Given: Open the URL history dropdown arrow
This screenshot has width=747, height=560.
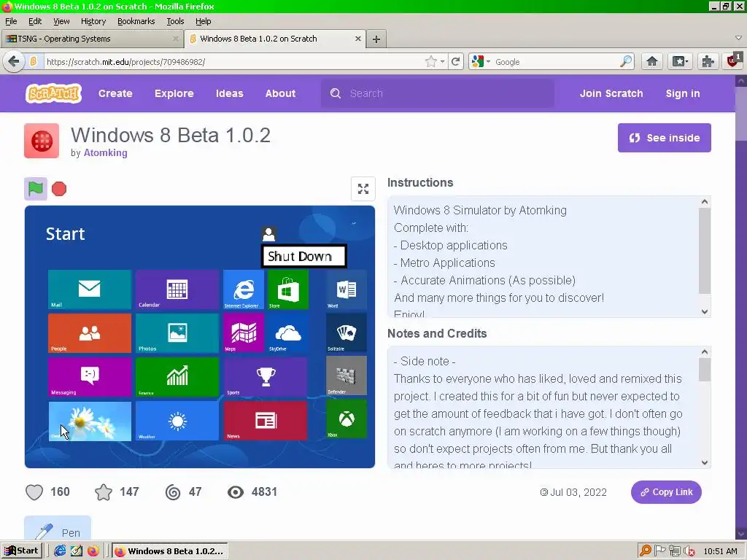Looking at the screenshot, I should point(443,61).
